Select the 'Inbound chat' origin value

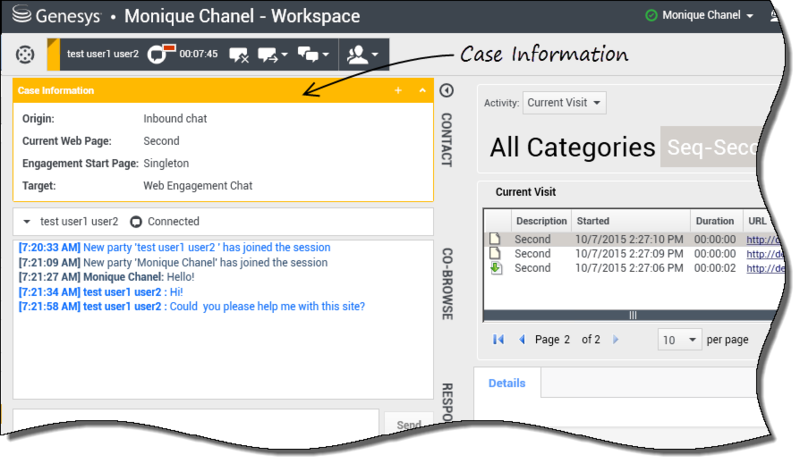[x=175, y=118]
